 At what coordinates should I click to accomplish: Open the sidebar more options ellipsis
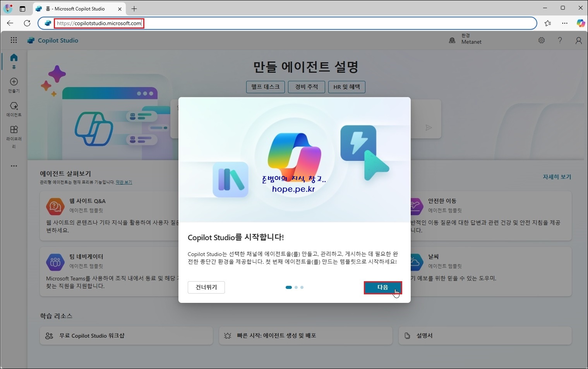tap(14, 166)
